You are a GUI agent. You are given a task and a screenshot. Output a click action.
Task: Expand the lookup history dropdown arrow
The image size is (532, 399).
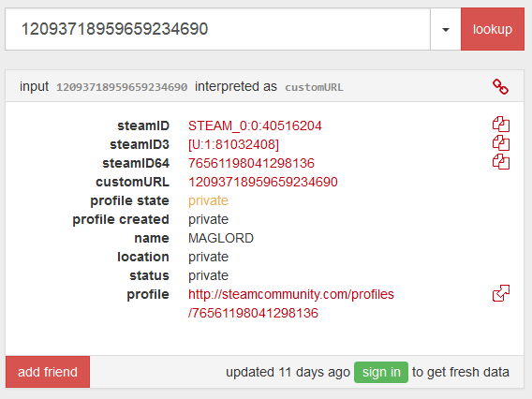click(x=446, y=30)
